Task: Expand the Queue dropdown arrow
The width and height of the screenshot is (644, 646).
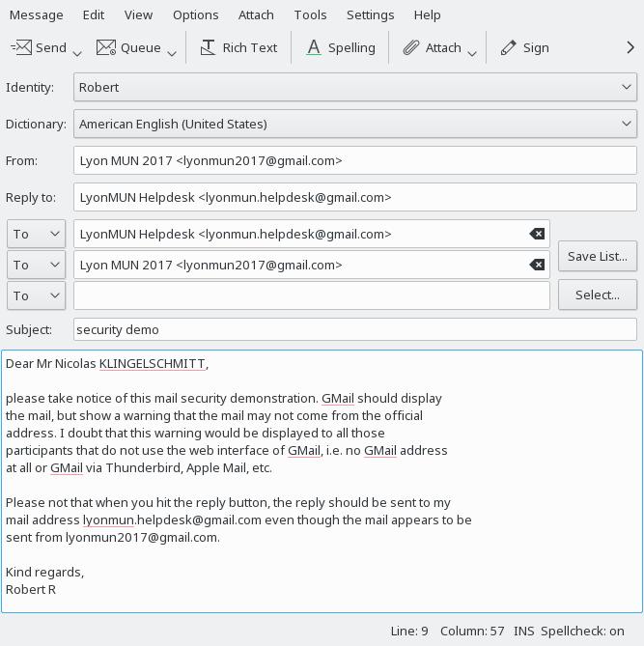Action: pos(172,53)
